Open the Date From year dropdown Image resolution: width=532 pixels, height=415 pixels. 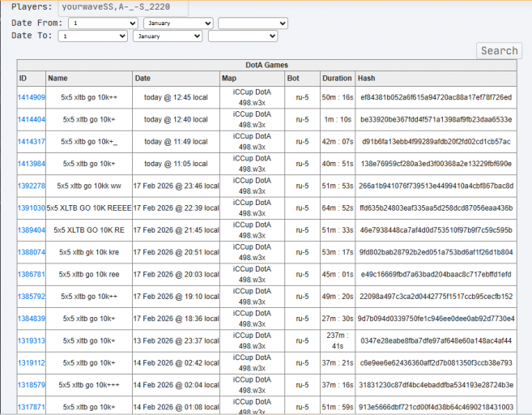tap(253, 23)
